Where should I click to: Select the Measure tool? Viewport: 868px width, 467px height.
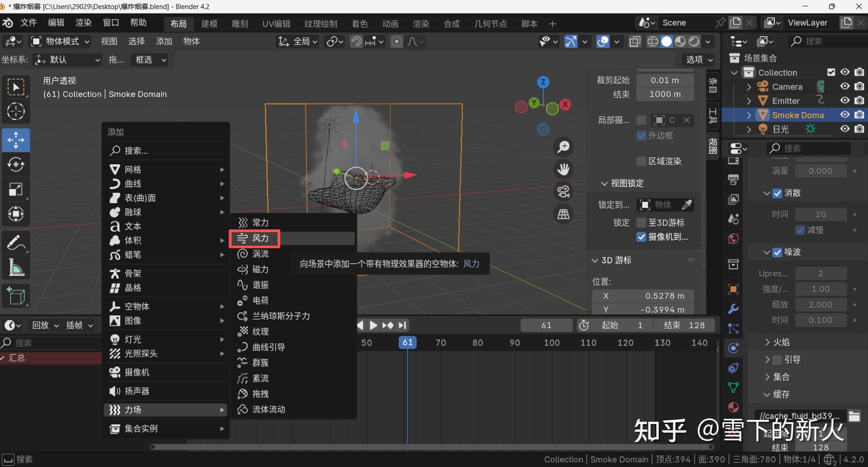pos(16,267)
